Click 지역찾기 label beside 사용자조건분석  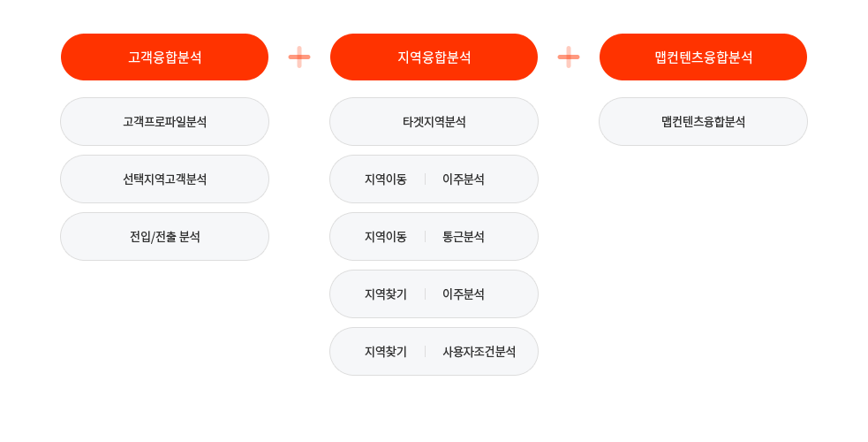pos(385,352)
